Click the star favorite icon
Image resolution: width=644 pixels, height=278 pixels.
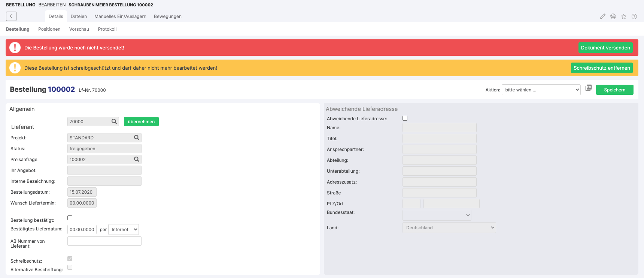click(x=624, y=16)
